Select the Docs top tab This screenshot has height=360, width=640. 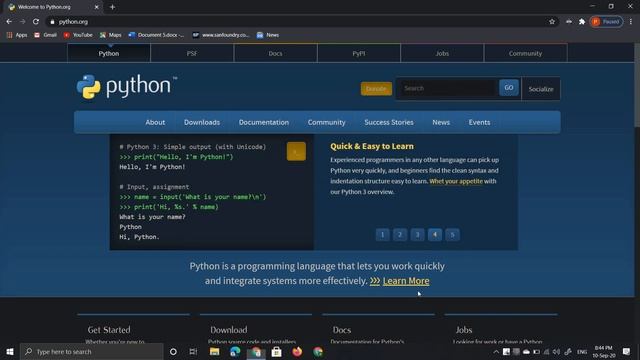point(275,53)
